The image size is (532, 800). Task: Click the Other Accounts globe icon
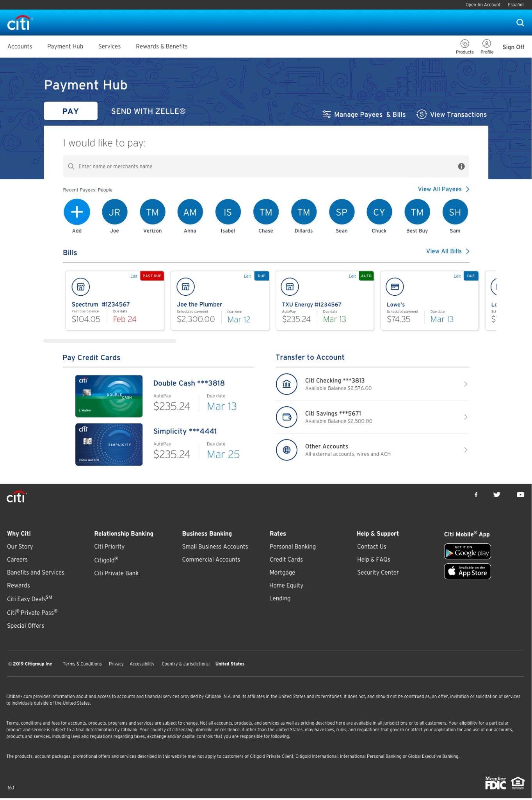(x=286, y=450)
